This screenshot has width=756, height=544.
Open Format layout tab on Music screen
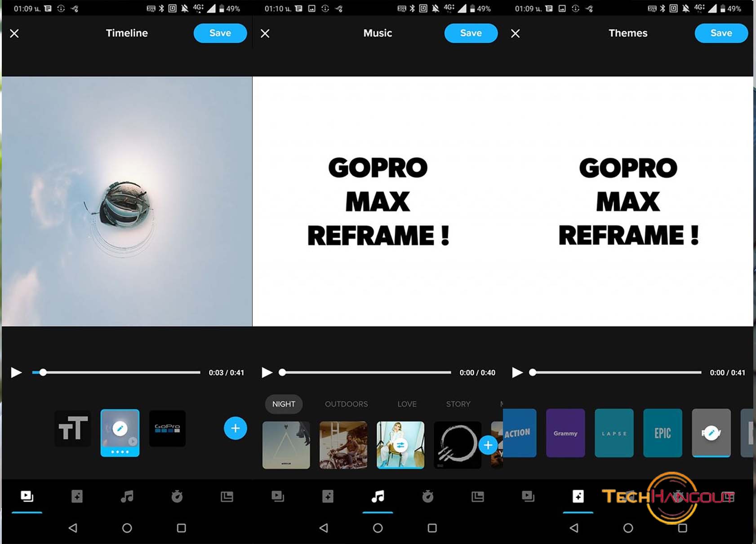tap(478, 496)
